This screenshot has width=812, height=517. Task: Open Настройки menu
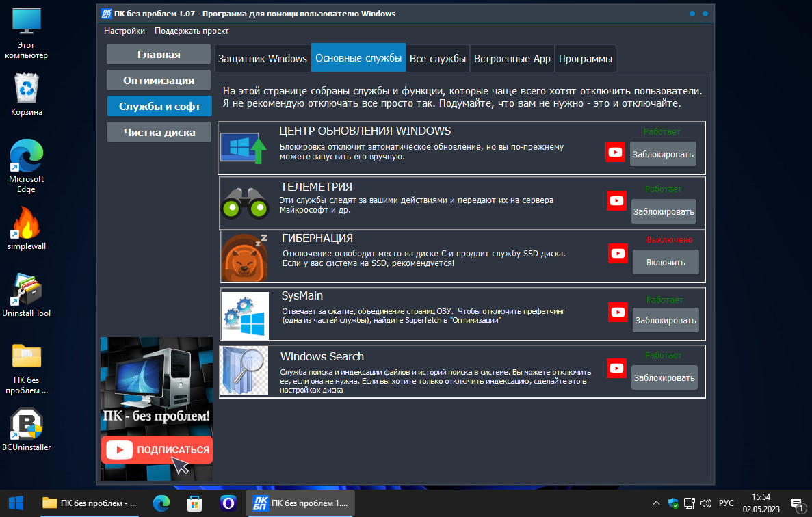click(125, 31)
